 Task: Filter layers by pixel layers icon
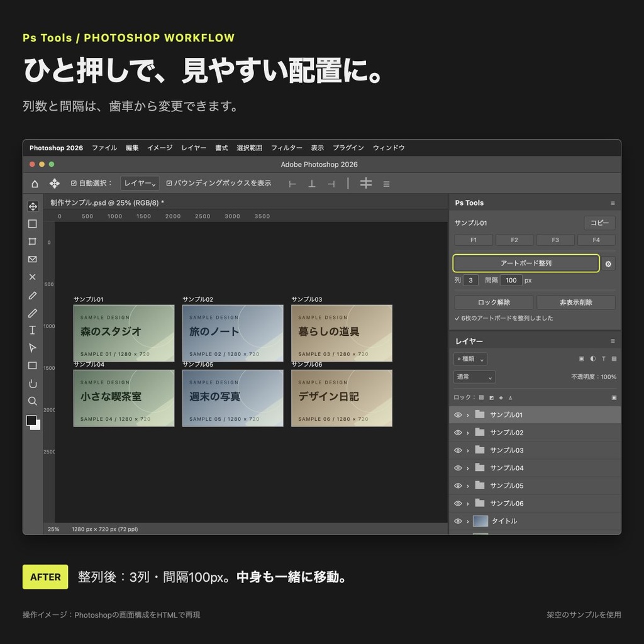pyautogui.click(x=582, y=358)
